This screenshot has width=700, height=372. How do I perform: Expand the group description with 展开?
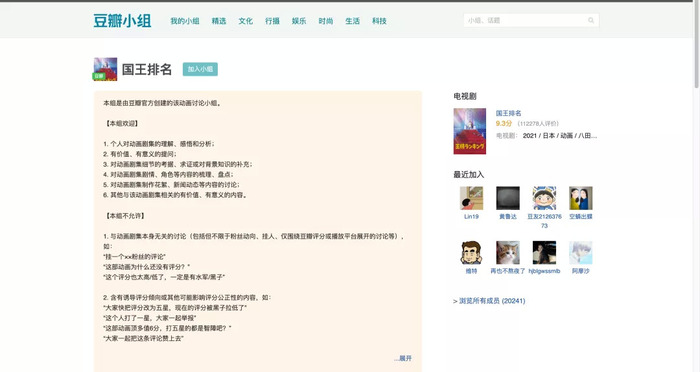click(x=403, y=358)
